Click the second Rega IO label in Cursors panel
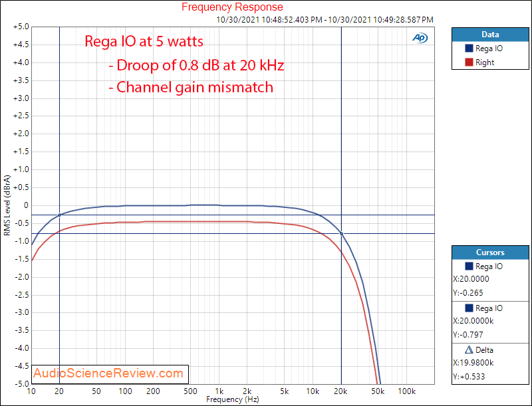This screenshot has height=406, width=532. 489,308
